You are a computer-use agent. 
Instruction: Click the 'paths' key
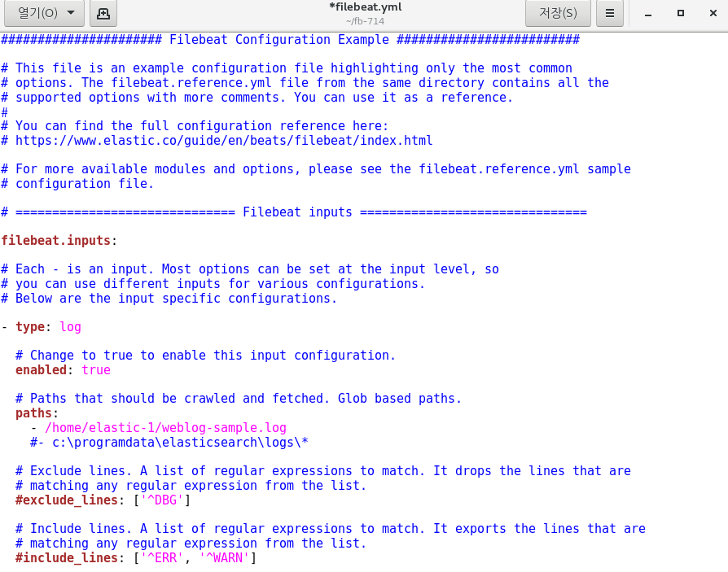click(33, 413)
